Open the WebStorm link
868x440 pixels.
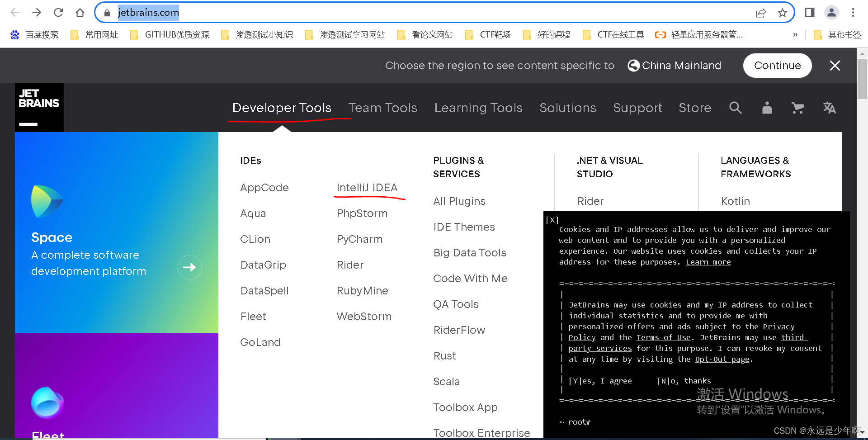(364, 317)
